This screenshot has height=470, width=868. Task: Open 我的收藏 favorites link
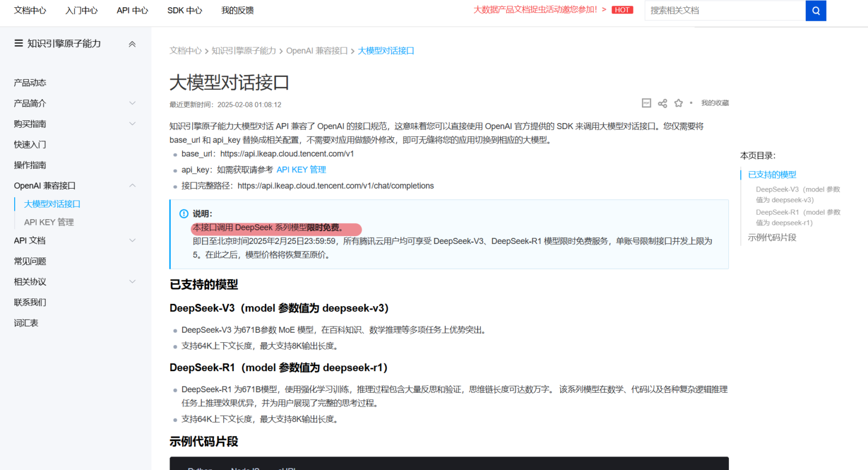(x=715, y=103)
